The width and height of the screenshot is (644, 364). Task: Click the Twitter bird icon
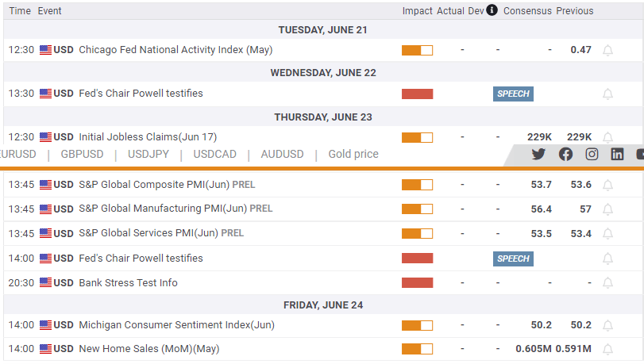538,154
